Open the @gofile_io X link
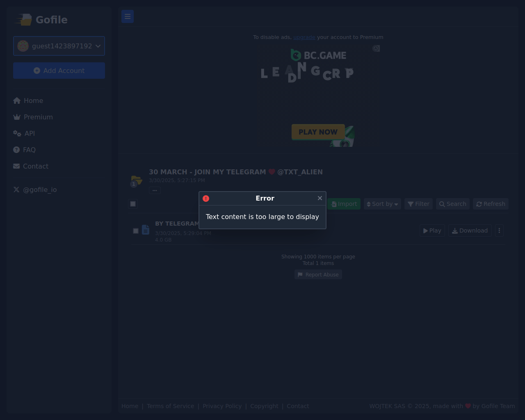This screenshot has height=420, width=525. [35, 189]
